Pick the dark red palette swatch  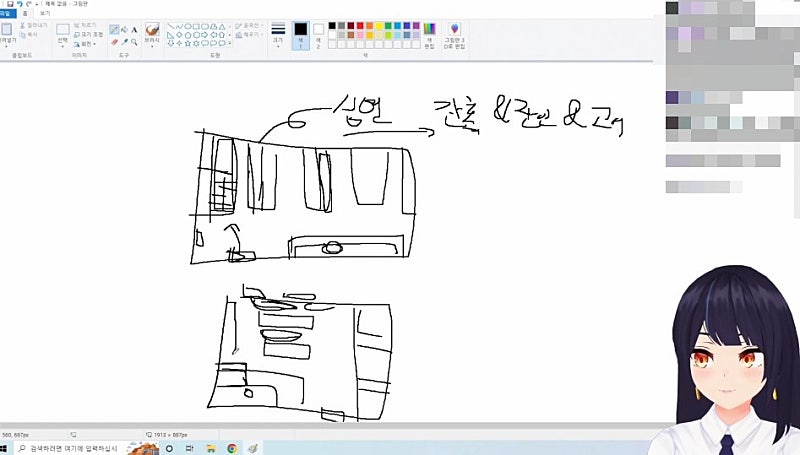pyautogui.click(x=351, y=26)
